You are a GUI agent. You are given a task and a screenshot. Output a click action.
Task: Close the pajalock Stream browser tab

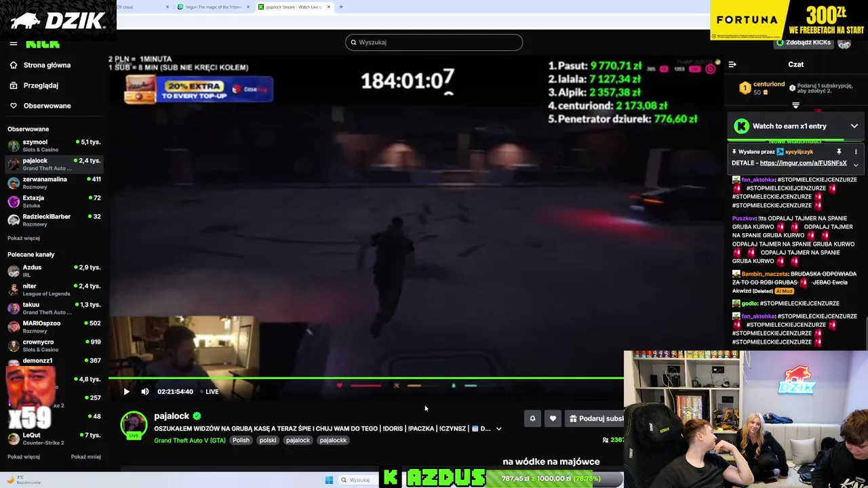click(x=329, y=7)
